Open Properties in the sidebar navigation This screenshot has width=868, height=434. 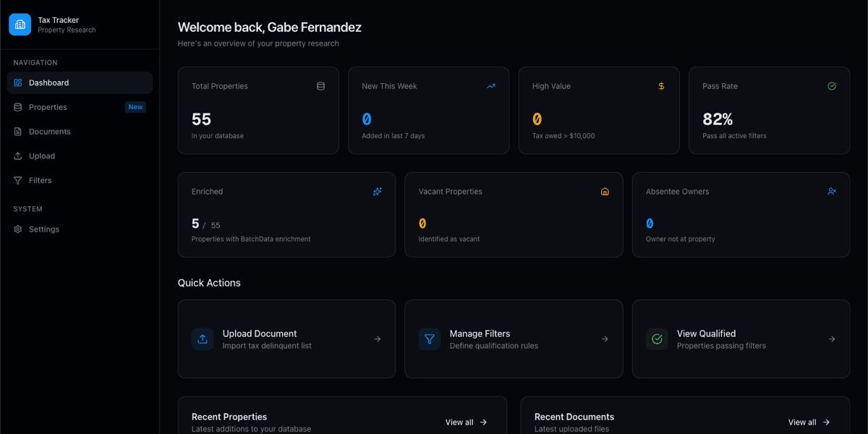click(x=48, y=107)
